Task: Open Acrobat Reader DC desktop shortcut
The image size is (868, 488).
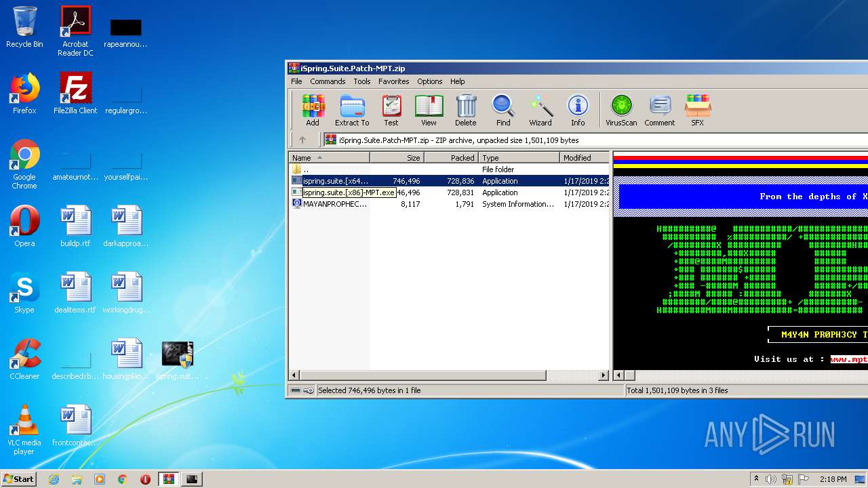Action: pyautogui.click(x=75, y=31)
